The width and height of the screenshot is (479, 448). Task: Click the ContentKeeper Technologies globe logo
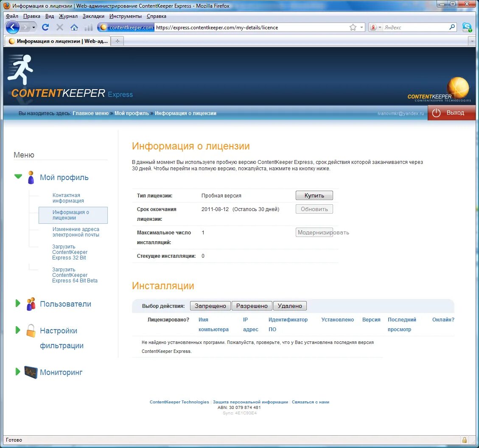click(x=439, y=90)
